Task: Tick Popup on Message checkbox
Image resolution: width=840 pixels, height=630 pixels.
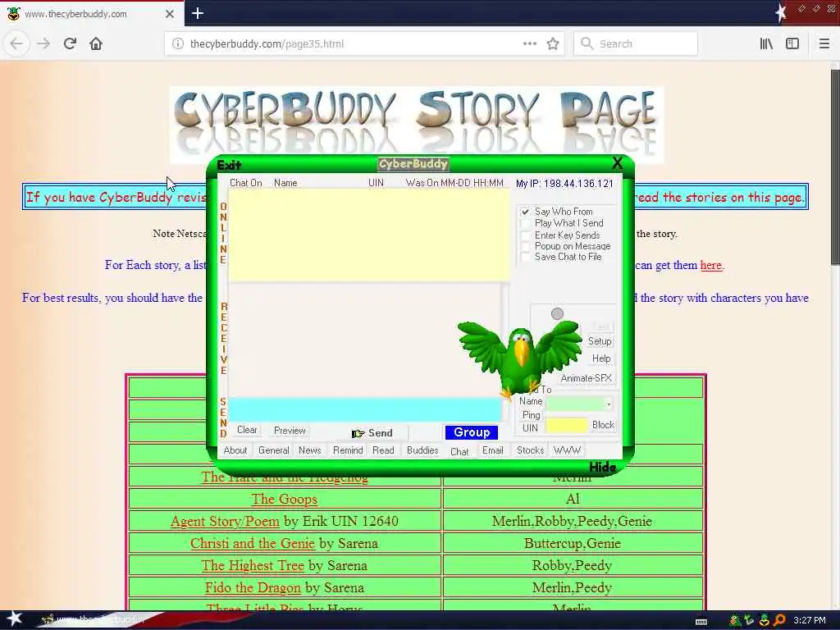Action: click(526, 246)
